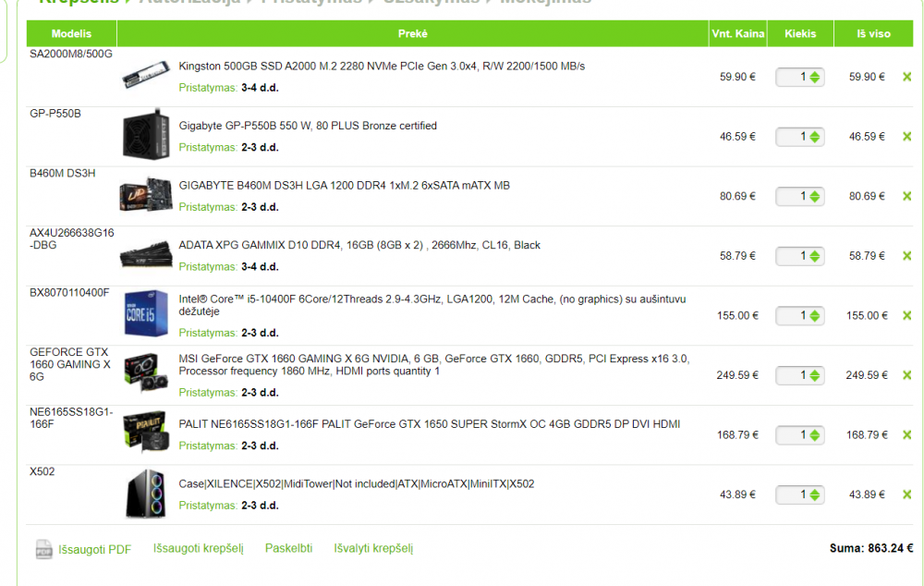Click Paskelbti link

click(x=288, y=548)
